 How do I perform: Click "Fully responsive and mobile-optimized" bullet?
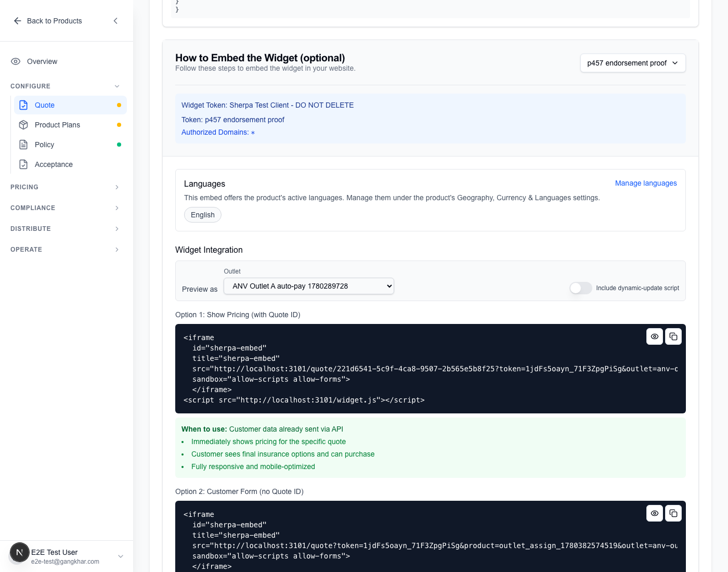[253, 466]
